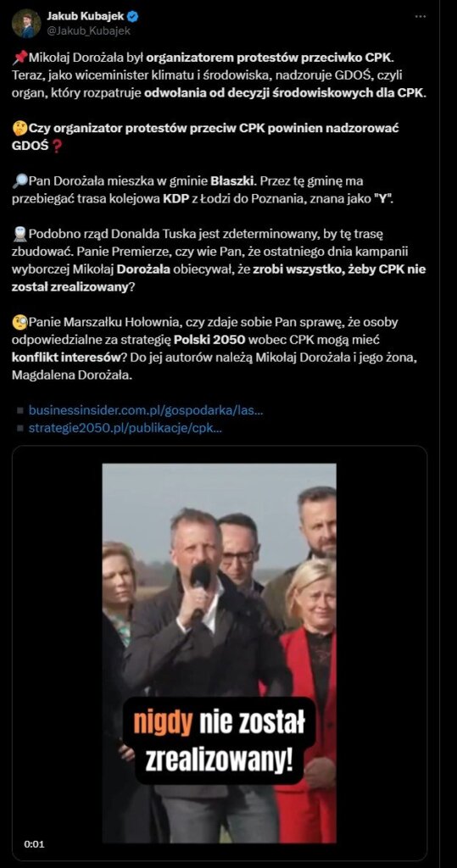Click the 0:01 video timestamp
The width and height of the screenshot is (457, 868).
35,844
